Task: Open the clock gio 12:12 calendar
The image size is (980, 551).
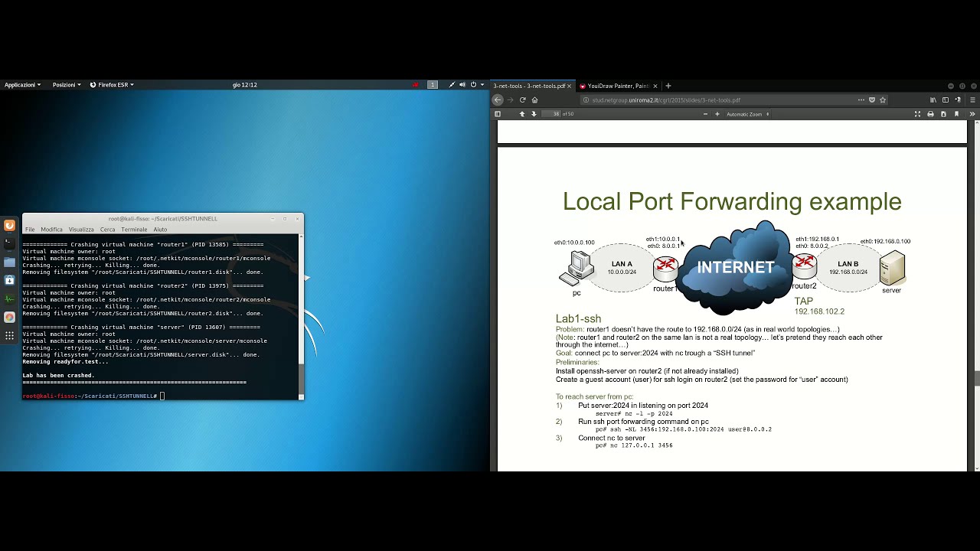Action: click(x=245, y=85)
